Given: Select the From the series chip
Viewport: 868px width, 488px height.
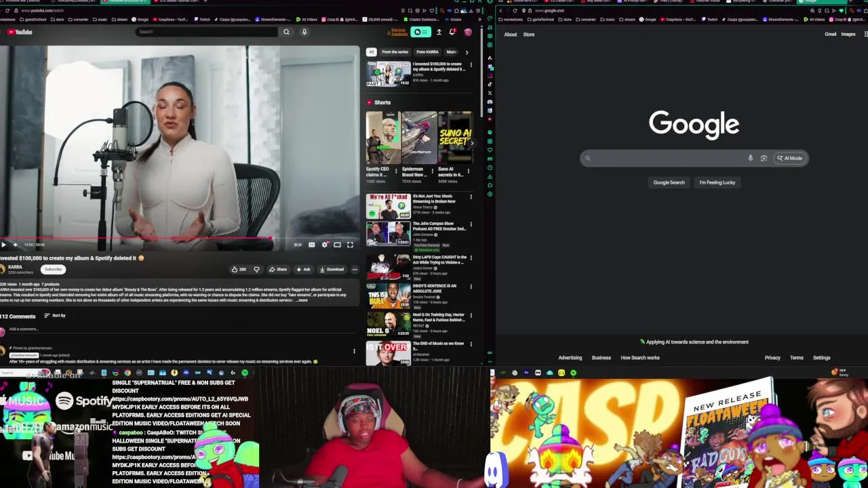Looking at the screenshot, I should point(395,52).
